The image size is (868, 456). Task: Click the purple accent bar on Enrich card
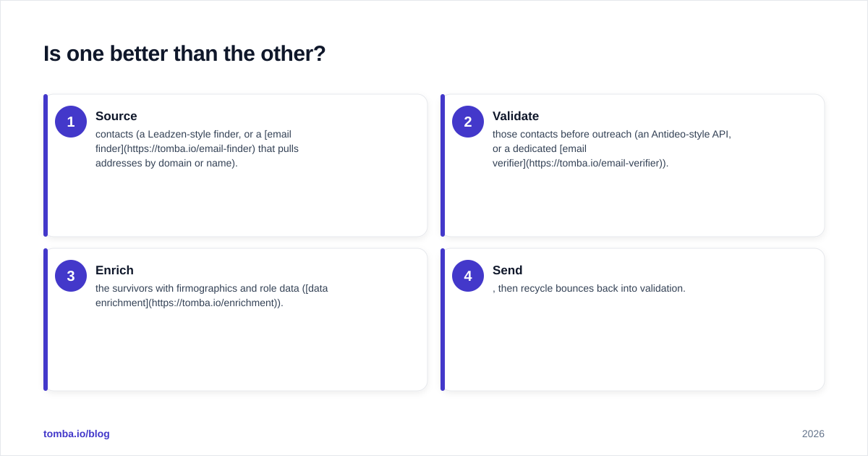click(46, 319)
